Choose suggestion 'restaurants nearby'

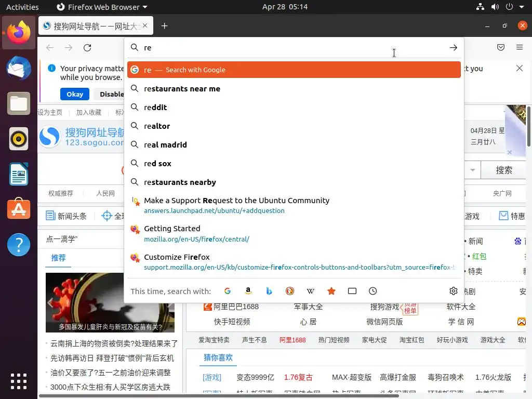(x=294, y=182)
